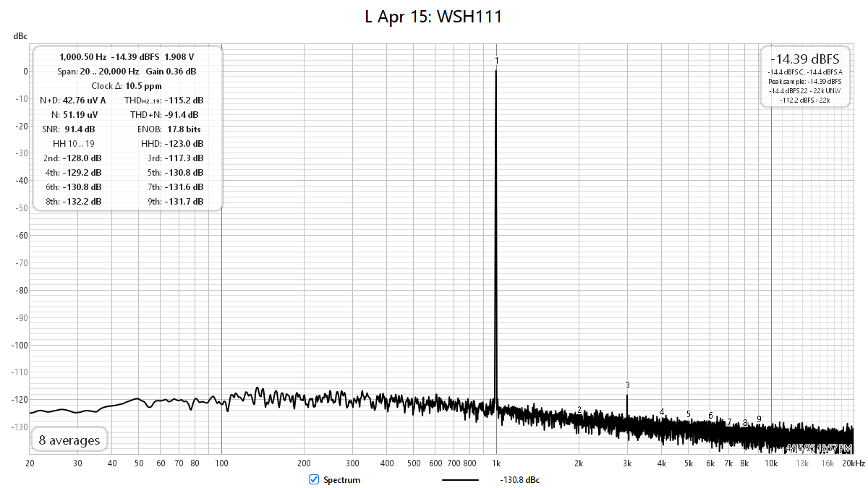
Task: Click the 8 averages indicator box
Action: pos(69,440)
